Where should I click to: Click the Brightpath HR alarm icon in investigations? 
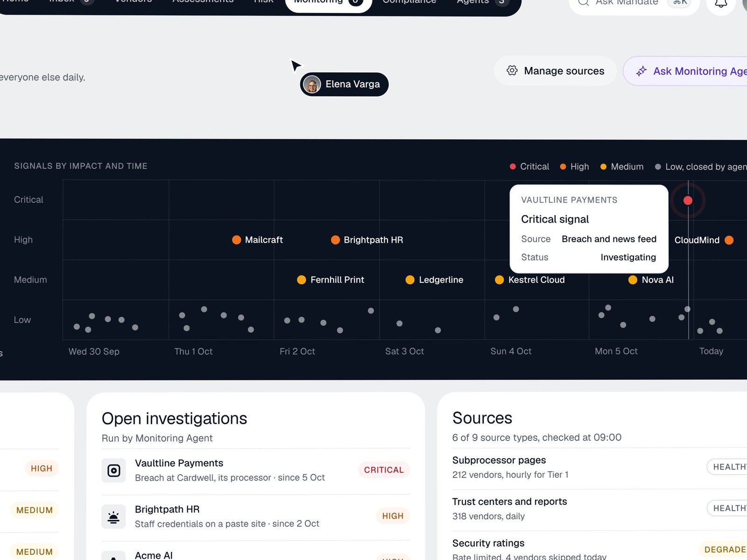pos(113,517)
